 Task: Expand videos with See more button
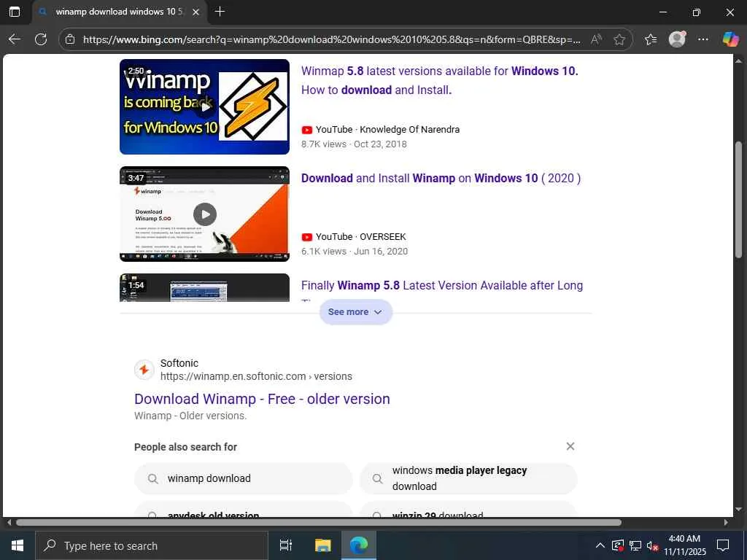(355, 312)
